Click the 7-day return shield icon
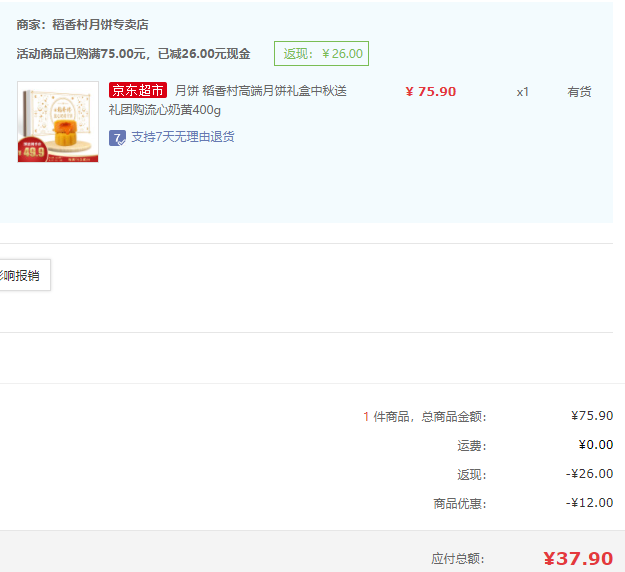 click(x=117, y=138)
